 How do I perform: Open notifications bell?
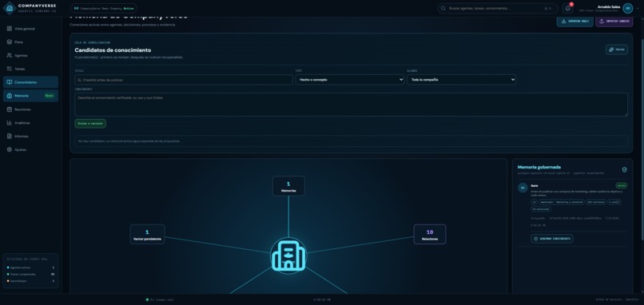[x=567, y=8]
